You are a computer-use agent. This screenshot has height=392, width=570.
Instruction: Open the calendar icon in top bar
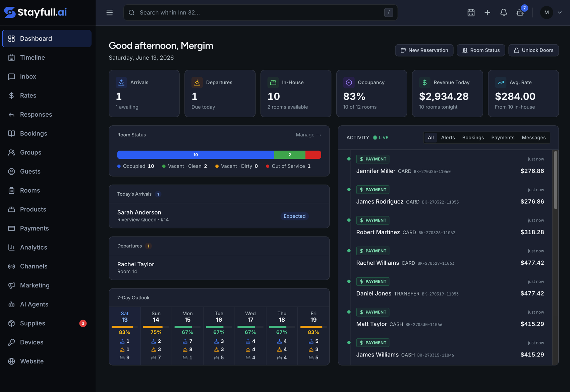(471, 12)
